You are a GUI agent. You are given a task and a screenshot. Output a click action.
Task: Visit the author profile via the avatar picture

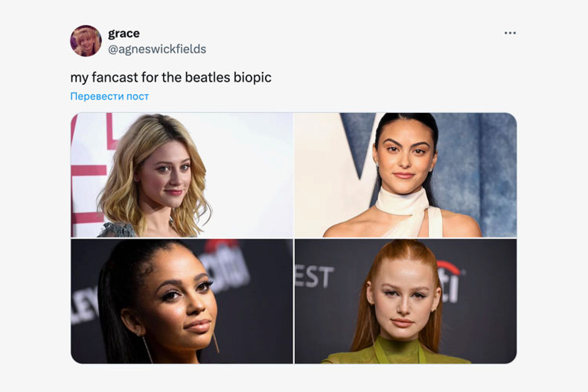[86, 41]
